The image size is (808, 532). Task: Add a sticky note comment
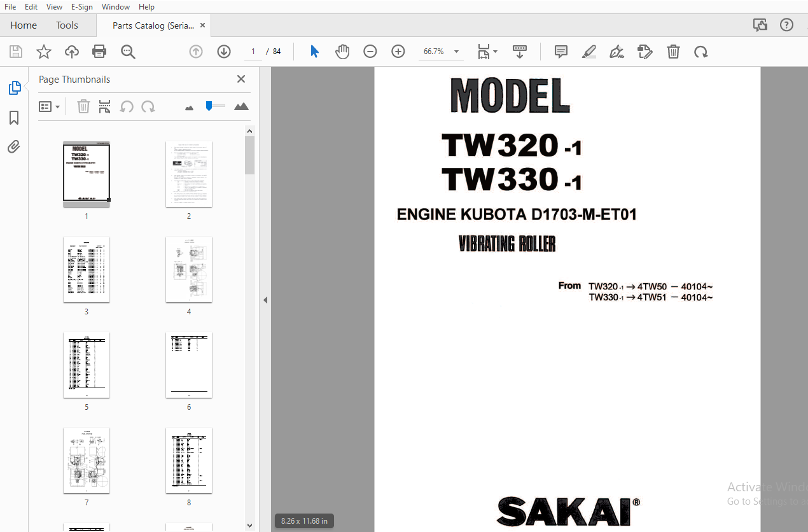tap(561, 52)
